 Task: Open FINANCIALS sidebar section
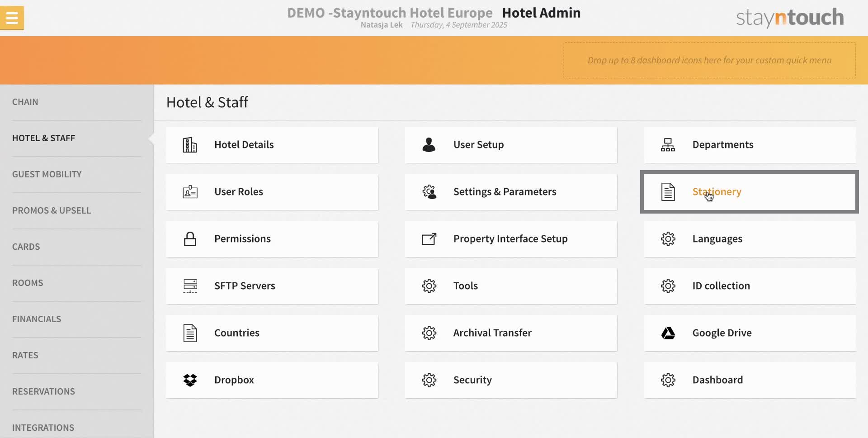(x=37, y=319)
